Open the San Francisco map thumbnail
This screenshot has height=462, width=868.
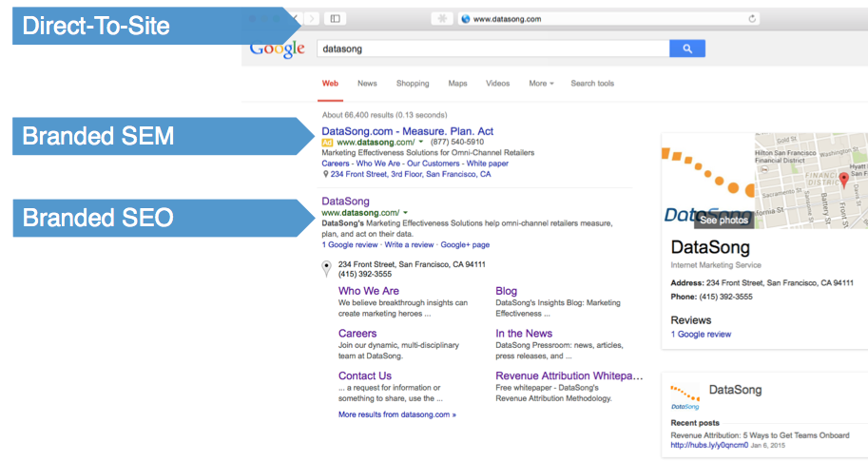811,181
